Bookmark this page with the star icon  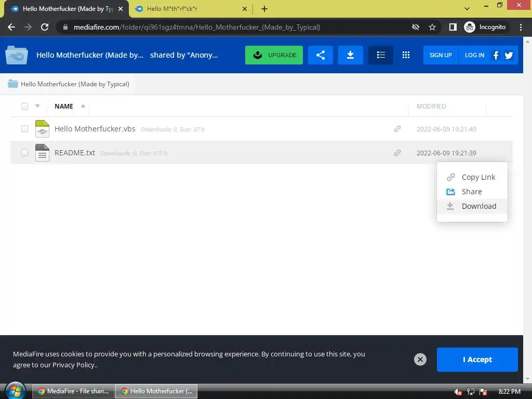coord(432,27)
